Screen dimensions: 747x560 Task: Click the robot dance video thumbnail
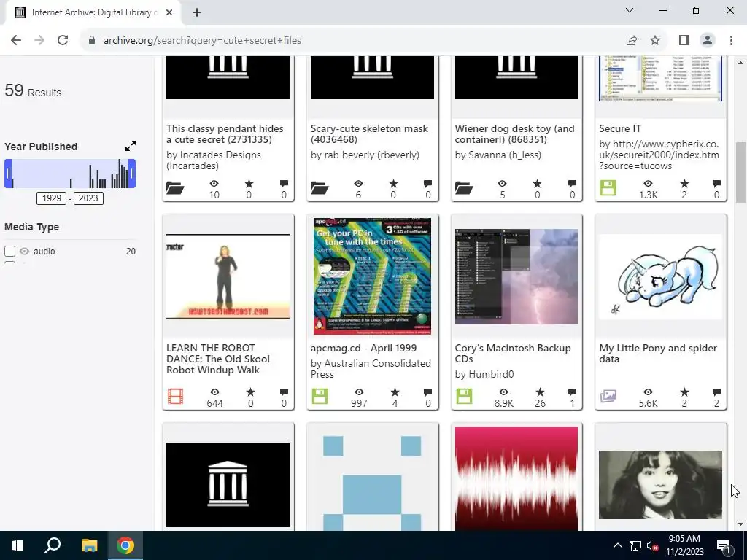(x=228, y=276)
